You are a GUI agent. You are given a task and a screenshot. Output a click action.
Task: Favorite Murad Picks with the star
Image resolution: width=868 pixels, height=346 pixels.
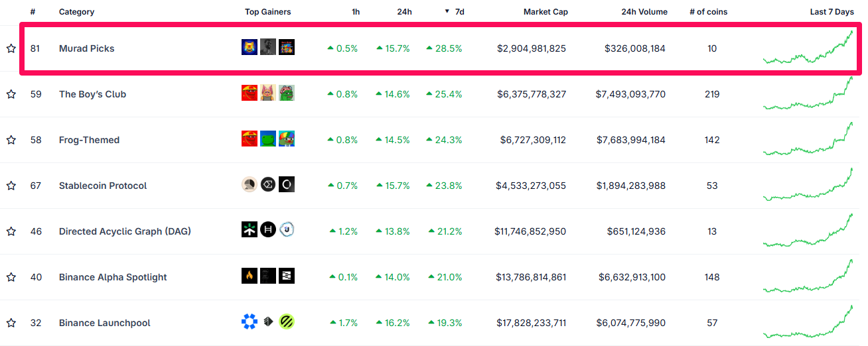(x=11, y=48)
